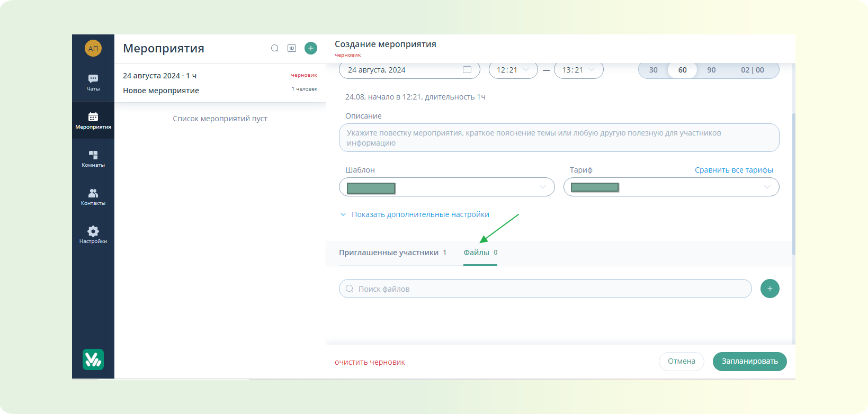Click the Запланировать button

click(x=749, y=362)
